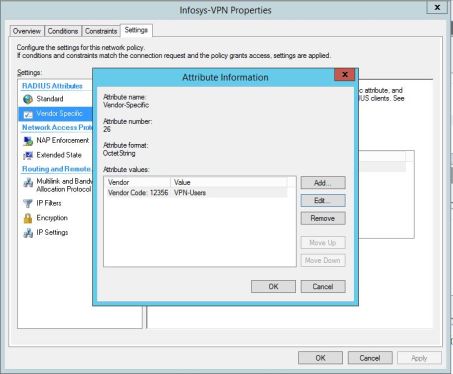Viewport: 453px width, 374px height.
Task: Select the Settings tab
Action: click(x=136, y=30)
